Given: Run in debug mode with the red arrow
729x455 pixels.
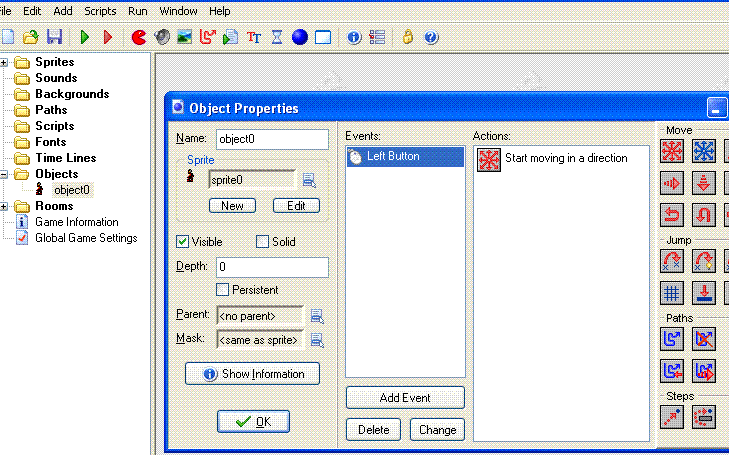Looking at the screenshot, I should tap(108, 37).
